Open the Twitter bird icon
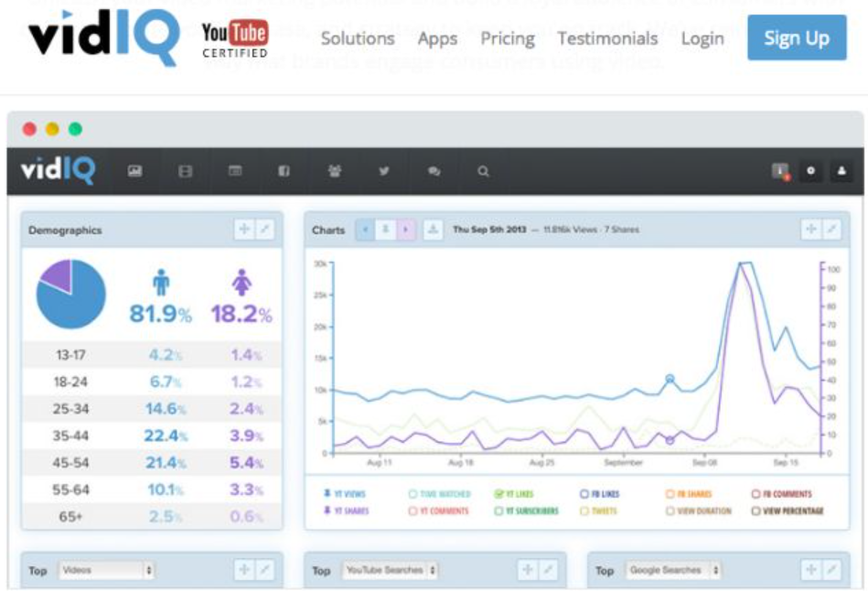The image size is (868, 591). tap(383, 171)
